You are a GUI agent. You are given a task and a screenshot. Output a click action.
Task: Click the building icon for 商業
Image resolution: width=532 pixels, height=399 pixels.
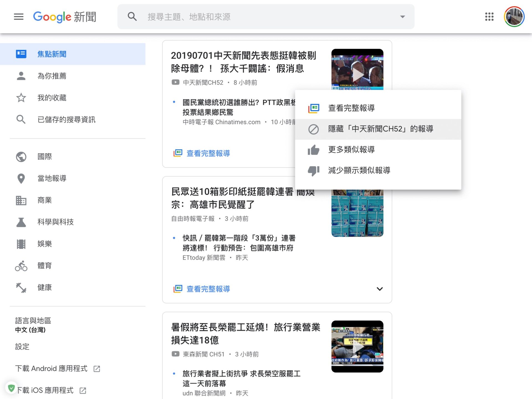[21, 200]
